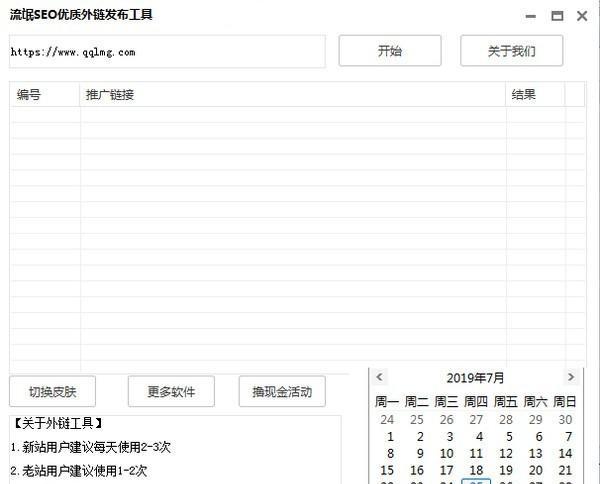Select July 14 in the calendar
Image resolution: width=600 pixels, height=484 pixels.
pos(565,453)
